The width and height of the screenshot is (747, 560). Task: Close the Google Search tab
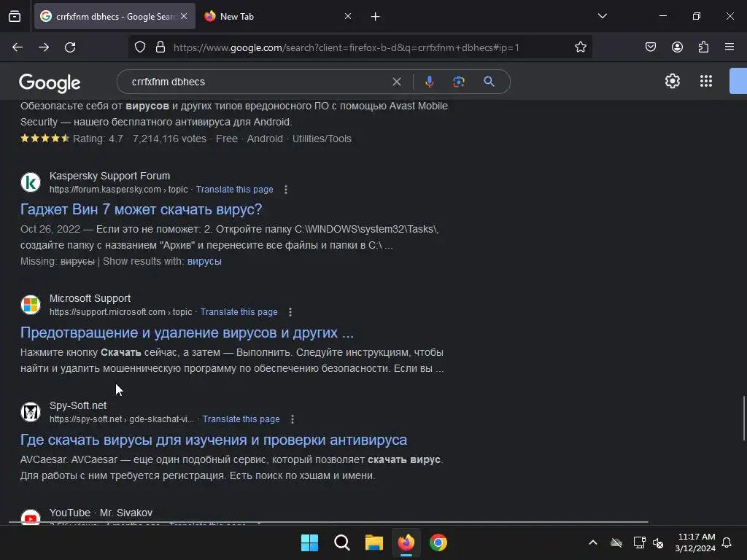184,16
